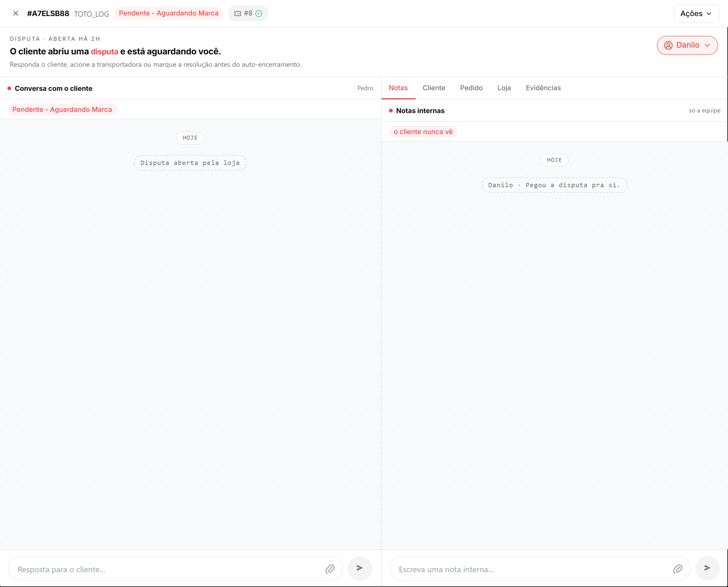
Task: Click the 'o cliente nunca vê' tag
Action: click(423, 132)
